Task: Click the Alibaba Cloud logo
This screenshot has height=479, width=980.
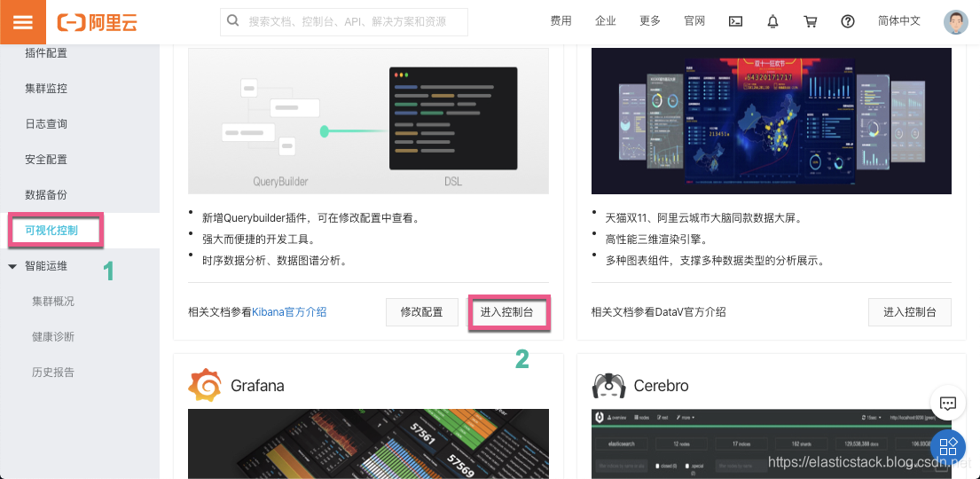Action: pyautogui.click(x=97, y=22)
